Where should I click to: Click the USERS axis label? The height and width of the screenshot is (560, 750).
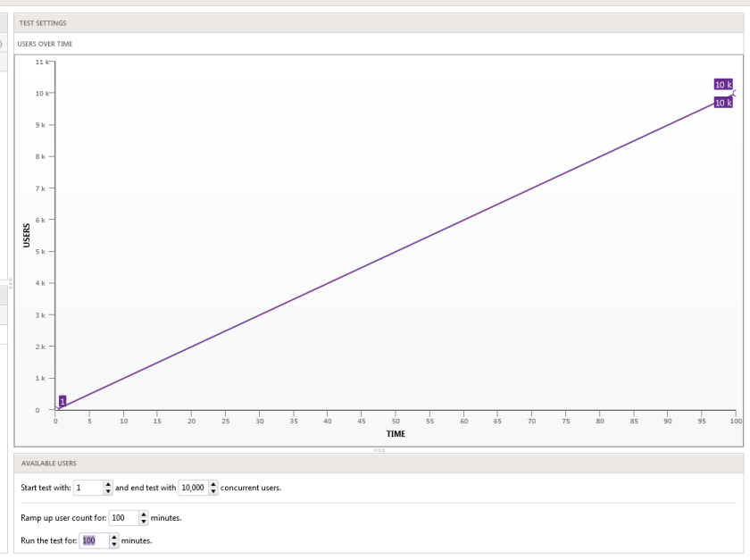(26, 236)
